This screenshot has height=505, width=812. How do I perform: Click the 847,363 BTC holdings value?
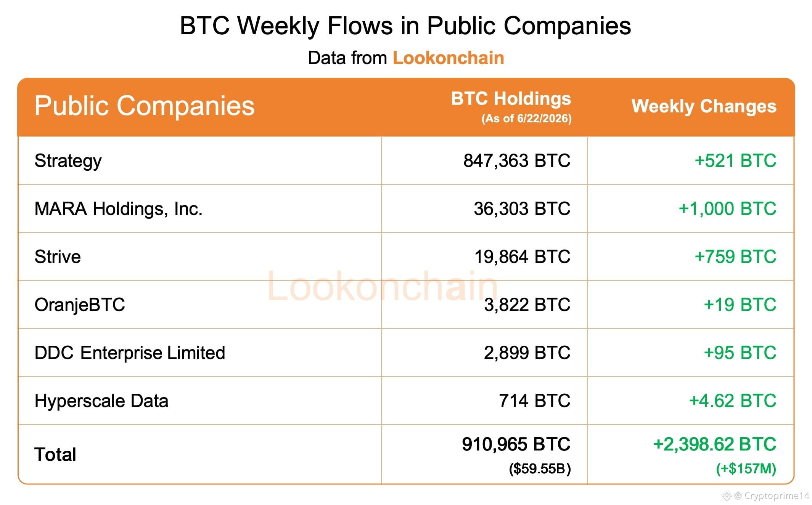[517, 160]
